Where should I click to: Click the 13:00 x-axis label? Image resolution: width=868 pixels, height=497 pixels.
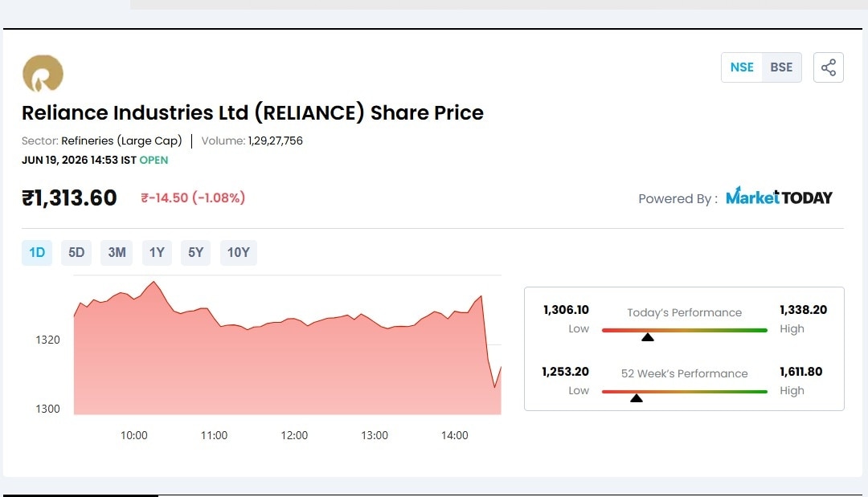tap(375, 436)
